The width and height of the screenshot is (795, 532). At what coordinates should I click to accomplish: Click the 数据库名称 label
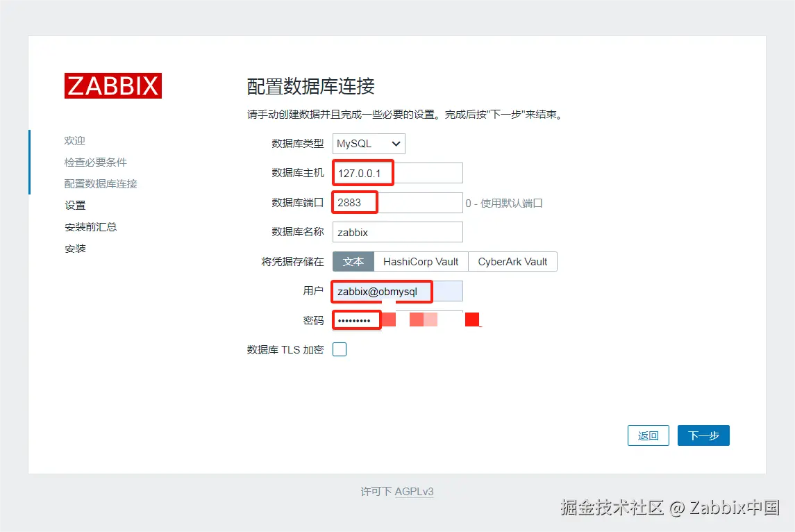click(298, 232)
